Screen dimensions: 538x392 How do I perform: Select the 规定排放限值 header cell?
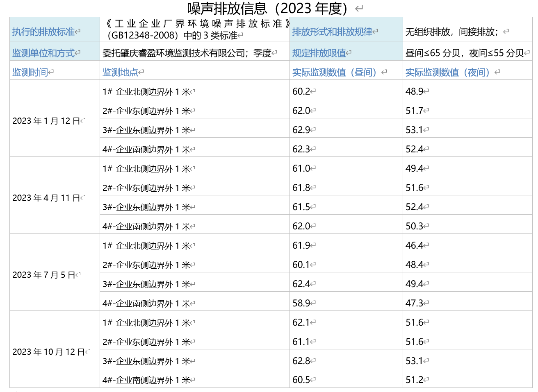point(346,51)
